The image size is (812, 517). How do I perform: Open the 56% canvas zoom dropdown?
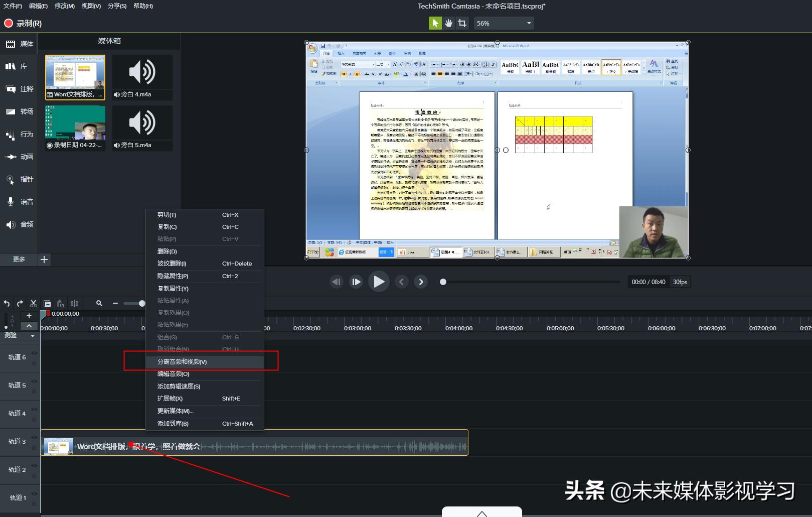(504, 23)
